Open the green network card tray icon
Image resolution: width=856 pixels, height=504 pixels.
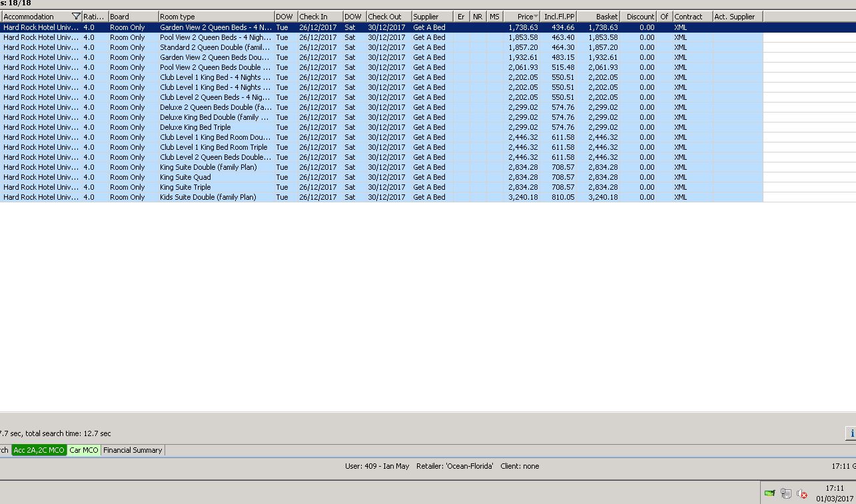pyautogui.click(x=769, y=493)
